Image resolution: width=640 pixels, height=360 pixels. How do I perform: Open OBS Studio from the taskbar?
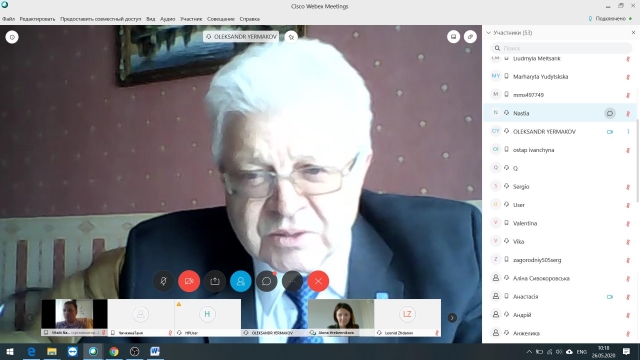(x=134, y=351)
